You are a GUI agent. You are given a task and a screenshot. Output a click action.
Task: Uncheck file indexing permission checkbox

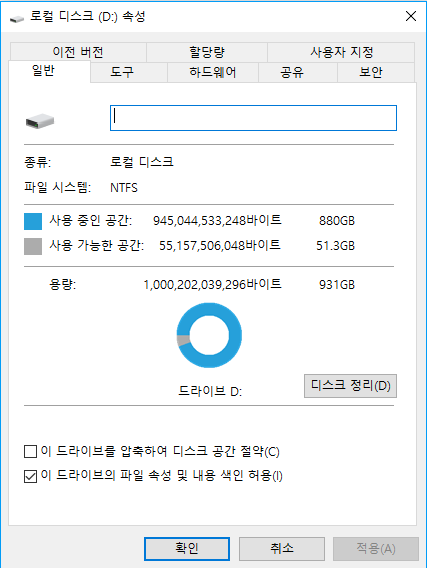click(30, 476)
